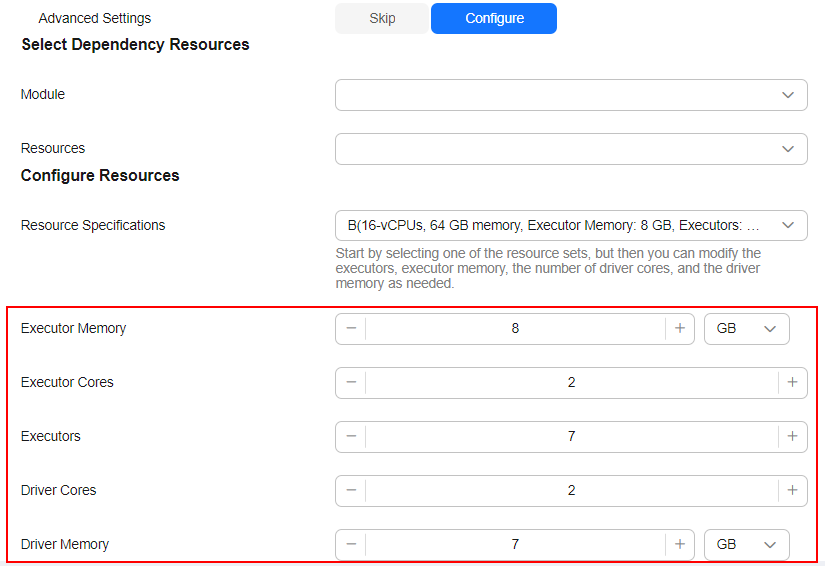Click minus icon for Executor Cores
Viewport: 825px width, 566px height.
click(351, 383)
